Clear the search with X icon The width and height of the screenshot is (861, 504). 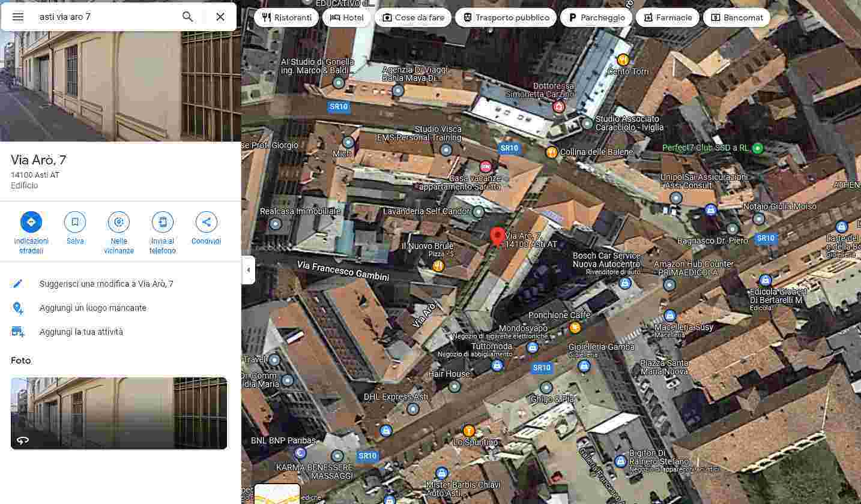click(220, 17)
